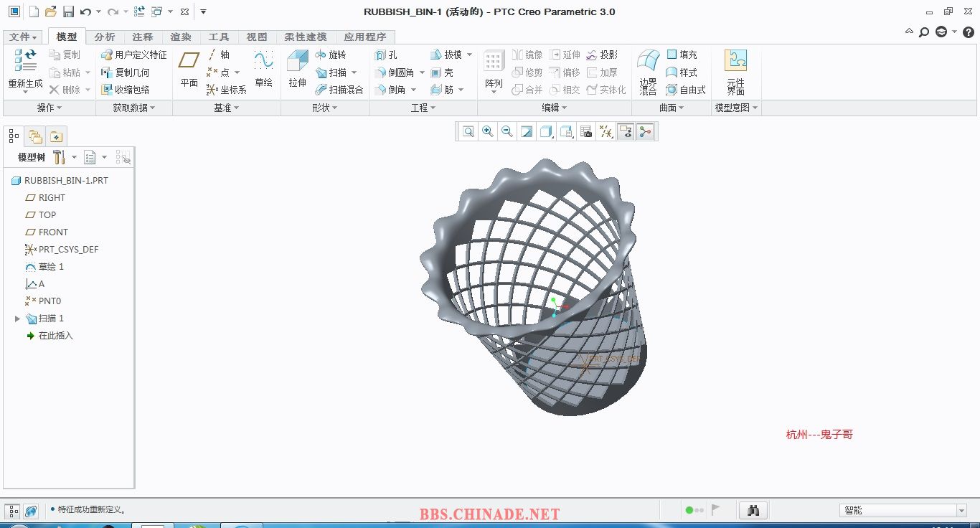Open the 倒角 dropdown arrow
The height and width of the screenshot is (528, 980).
coord(413,90)
